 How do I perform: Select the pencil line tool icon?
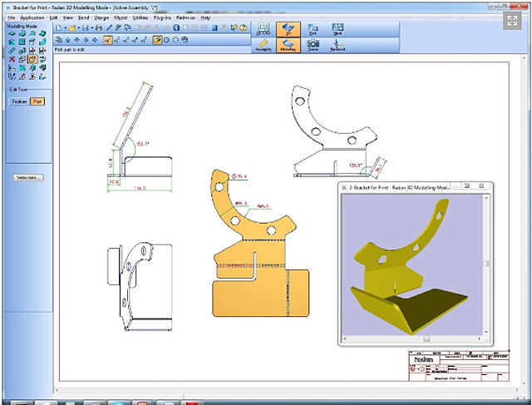click(109, 27)
